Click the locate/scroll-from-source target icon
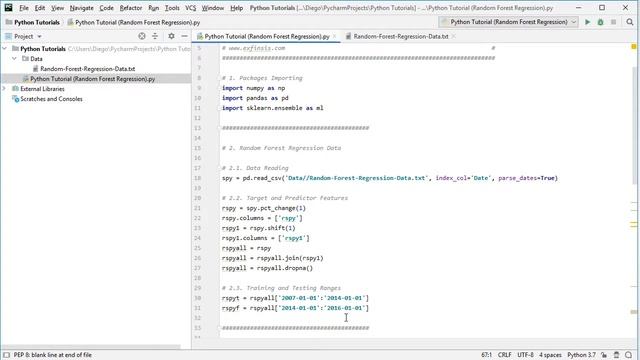Image resolution: width=640 pixels, height=360 pixels. [x=142, y=36]
